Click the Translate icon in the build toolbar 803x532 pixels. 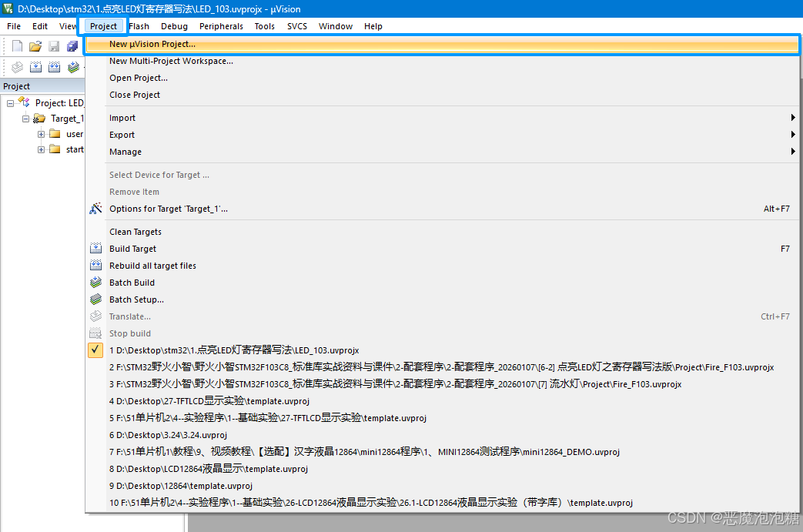pos(18,67)
